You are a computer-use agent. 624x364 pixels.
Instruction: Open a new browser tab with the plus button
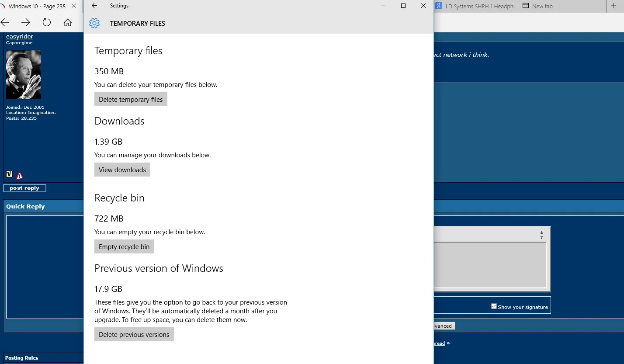tap(614, 6)
